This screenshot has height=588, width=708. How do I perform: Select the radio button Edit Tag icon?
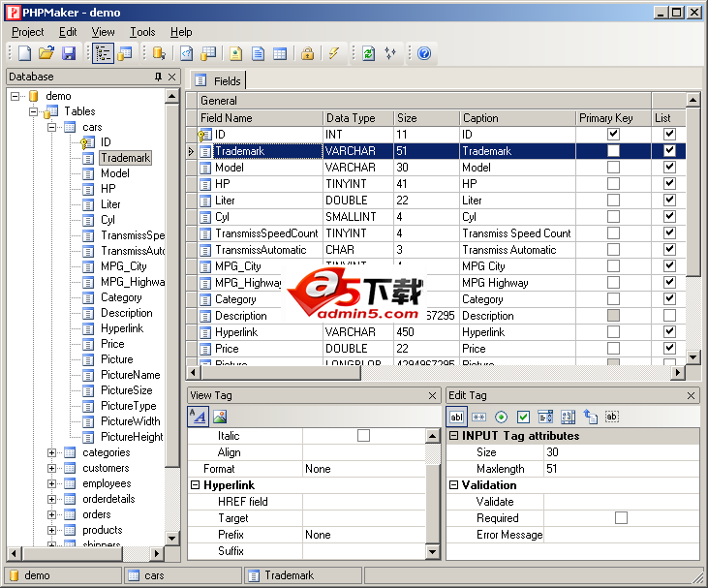[501, 417]
